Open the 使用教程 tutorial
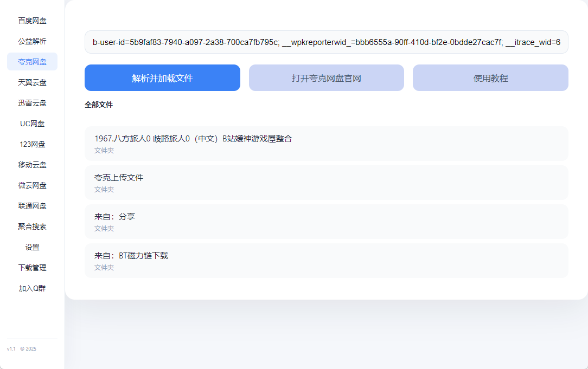 point(490,77)
